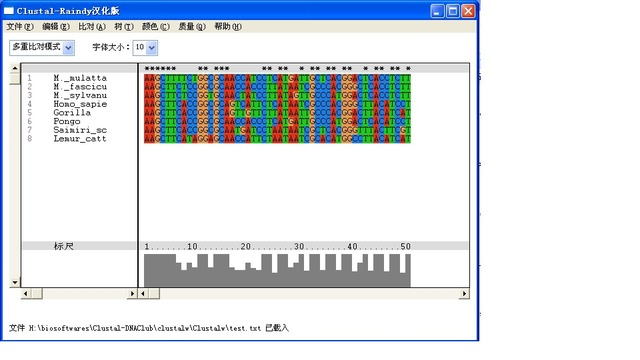Select the Lemur_catt sequence name
The height and width of the screenshot is (360, 640).
pyautogui.click(x=80, y=139)
